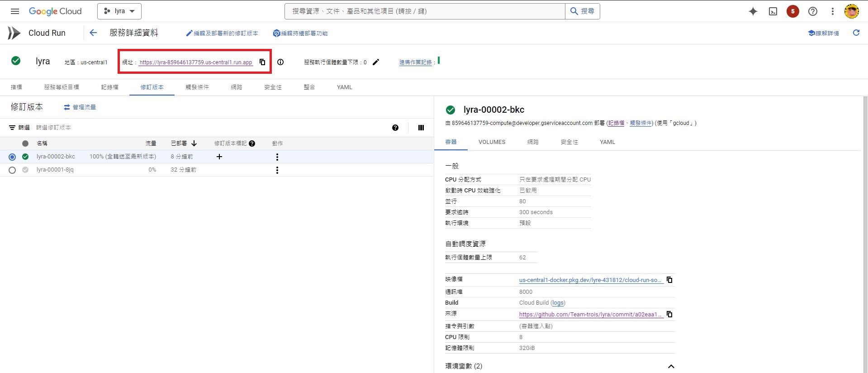Open the revision panel 網路 tab
Image resolution: width=868 pixels, height=373 pixels.
point(533,142)
